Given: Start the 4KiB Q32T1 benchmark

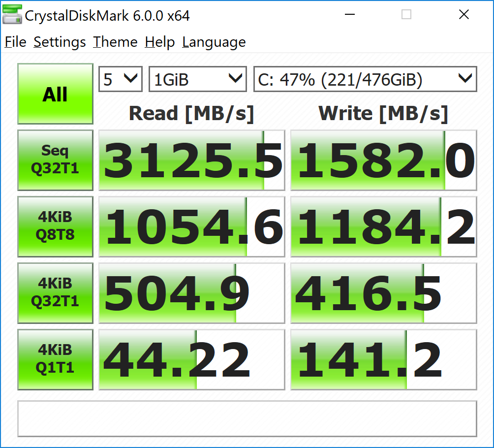Looking at the screenshot, I should coord(55,293).
